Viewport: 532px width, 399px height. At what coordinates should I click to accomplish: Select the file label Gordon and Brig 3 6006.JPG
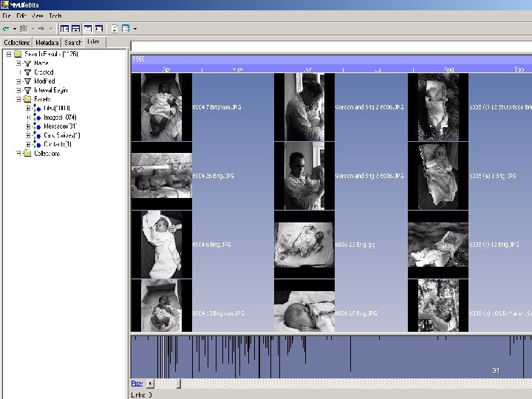coord(369,176)
